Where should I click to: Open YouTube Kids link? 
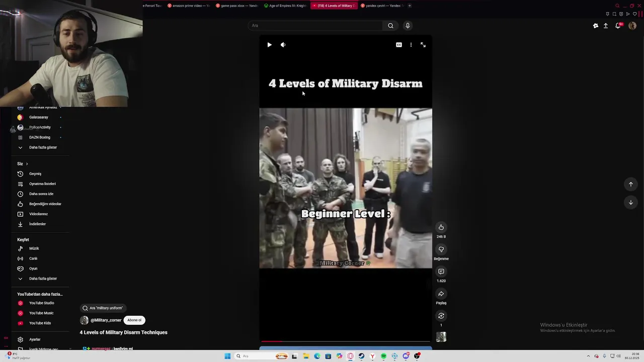[x=40, y=323]
